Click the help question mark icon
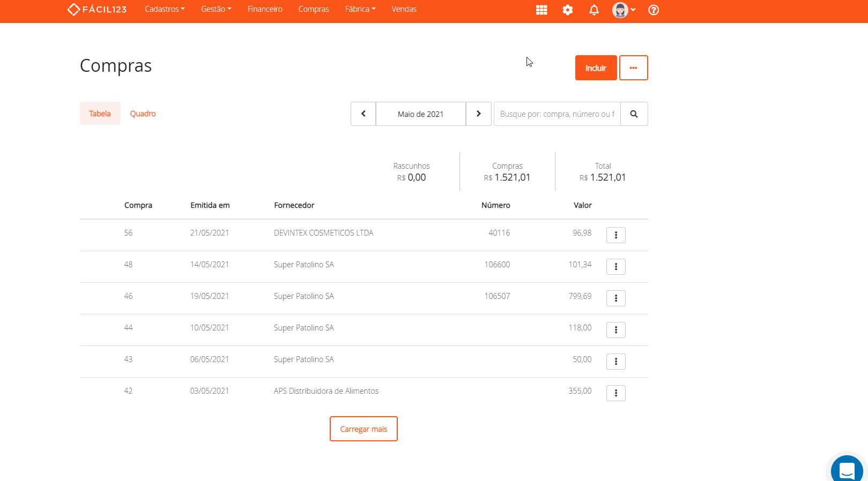The image size is (868, 481). [654, 10]
